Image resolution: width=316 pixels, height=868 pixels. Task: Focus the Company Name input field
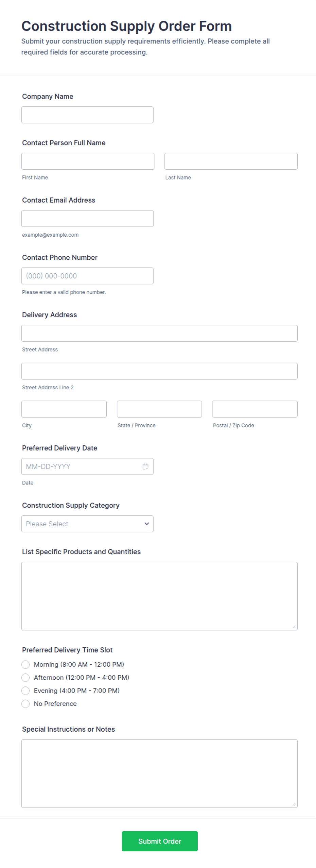click(x=87, y=115)
